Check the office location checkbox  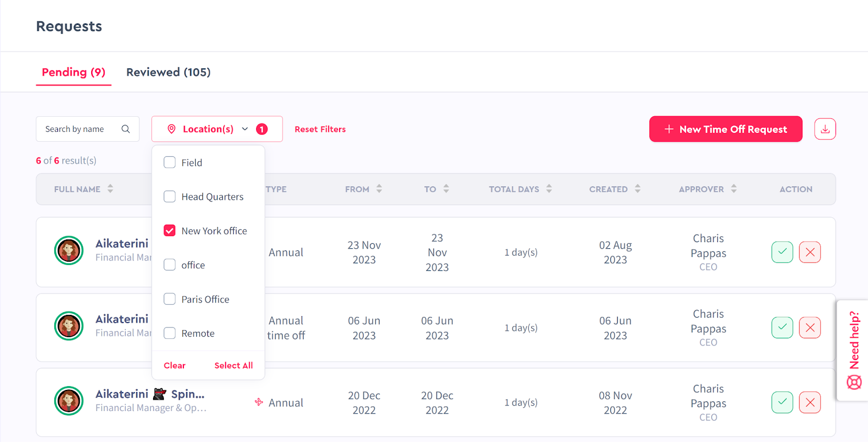coord(170,265)
